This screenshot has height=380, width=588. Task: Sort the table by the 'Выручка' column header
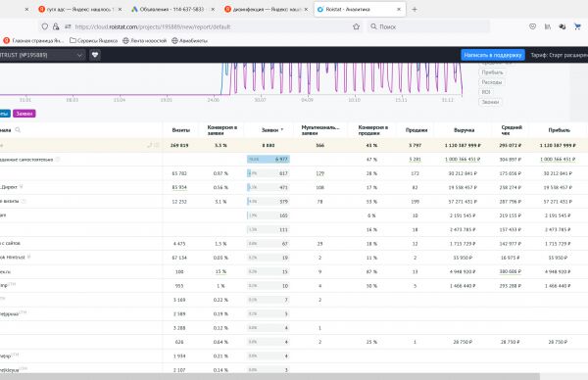click(464, 130)
